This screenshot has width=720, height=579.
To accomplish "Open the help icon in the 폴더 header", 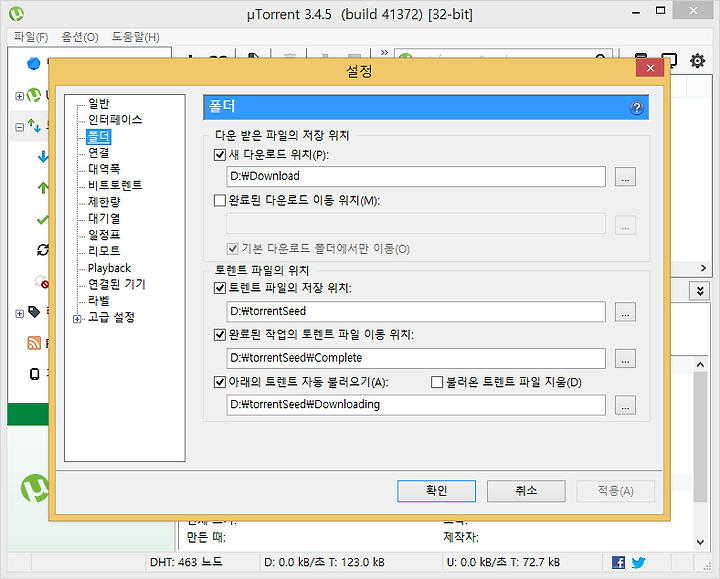I will coord(636,108).
